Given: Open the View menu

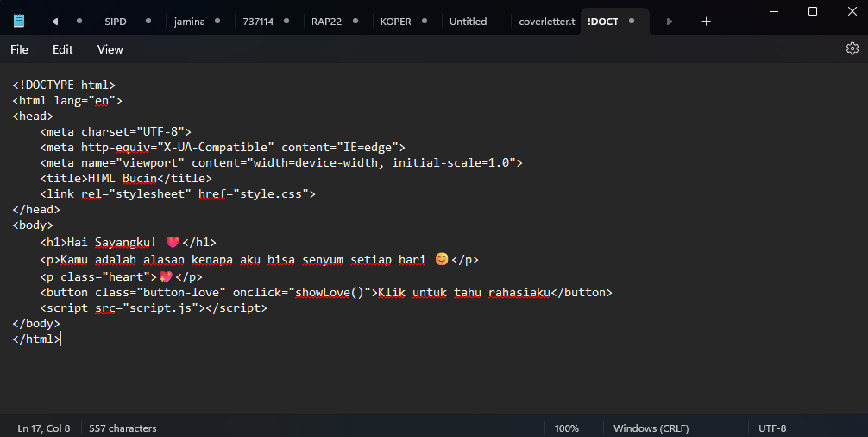Looking at the screenshot, I should (x=110, y=49).
